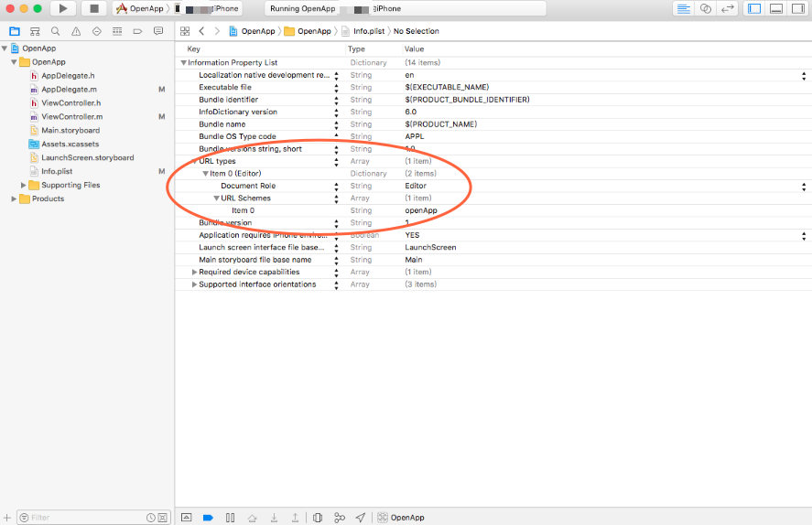Click the Value column header

click(414, 49)
